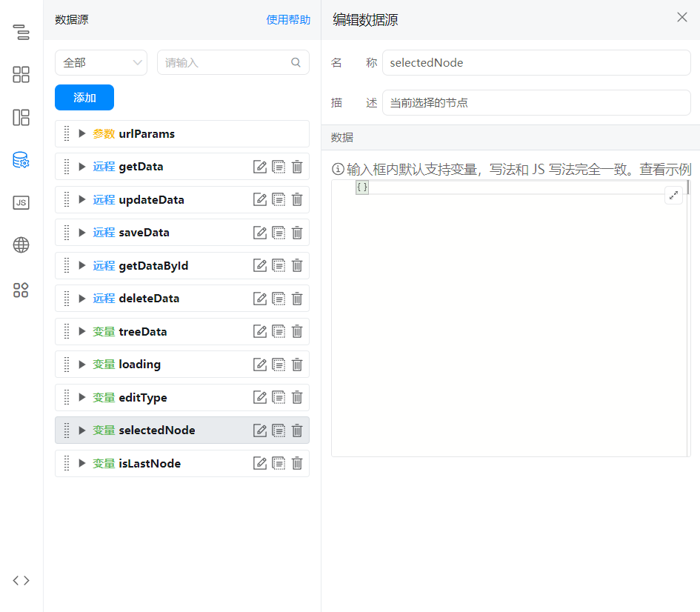Click the 查看示例 link
Screen dimensions: 700x612
point(665,169)
